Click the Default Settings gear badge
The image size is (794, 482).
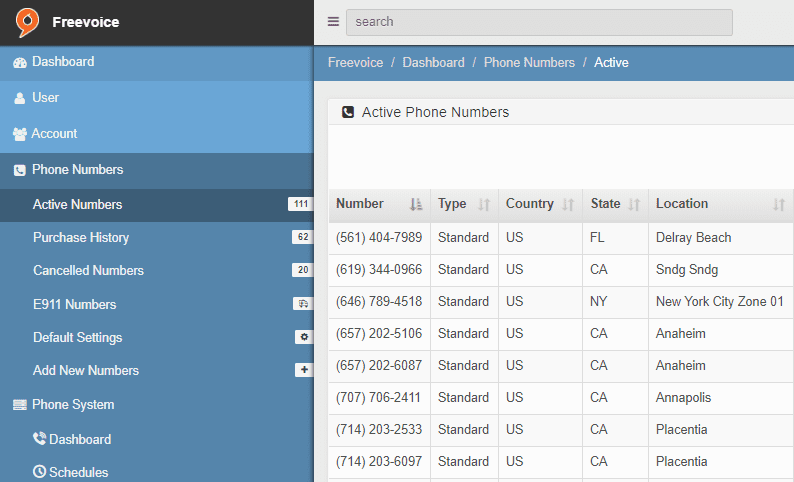point(304,337)
